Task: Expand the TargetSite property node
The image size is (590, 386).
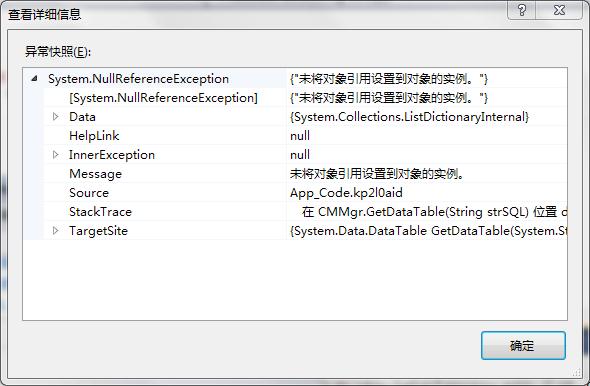Action: [55, 230]
